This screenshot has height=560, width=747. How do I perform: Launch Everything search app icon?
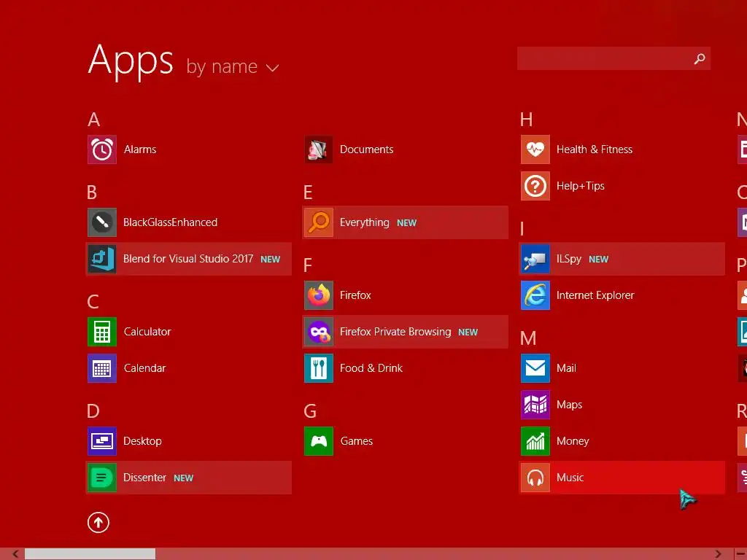[319, 222]
